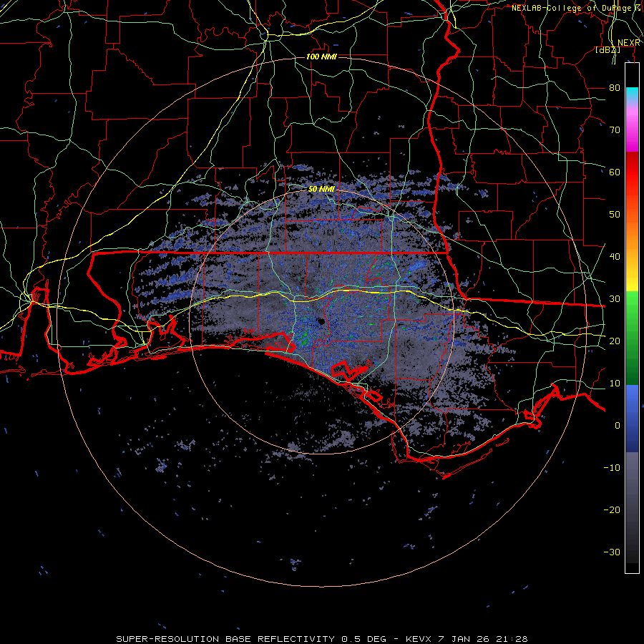Click the 50 NMI range ring label
Image resolution: width=644 pixels, height=644 pixels.
tap(321, 190)
